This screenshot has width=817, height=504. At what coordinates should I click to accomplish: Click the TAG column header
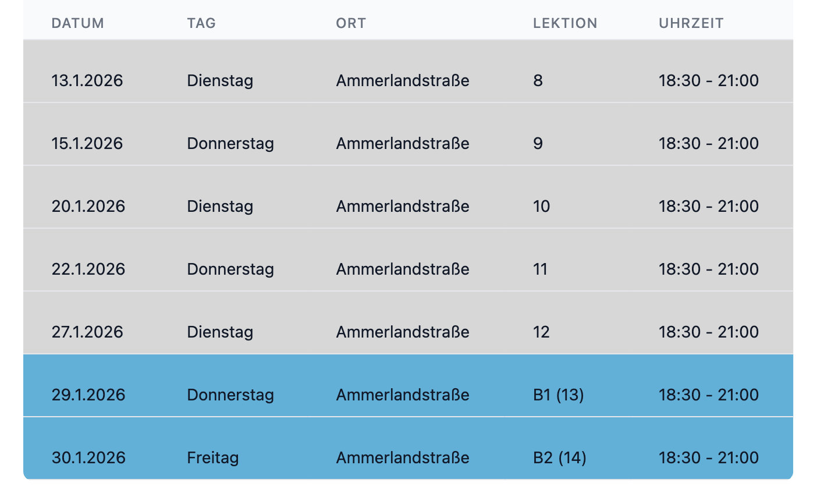201,23
